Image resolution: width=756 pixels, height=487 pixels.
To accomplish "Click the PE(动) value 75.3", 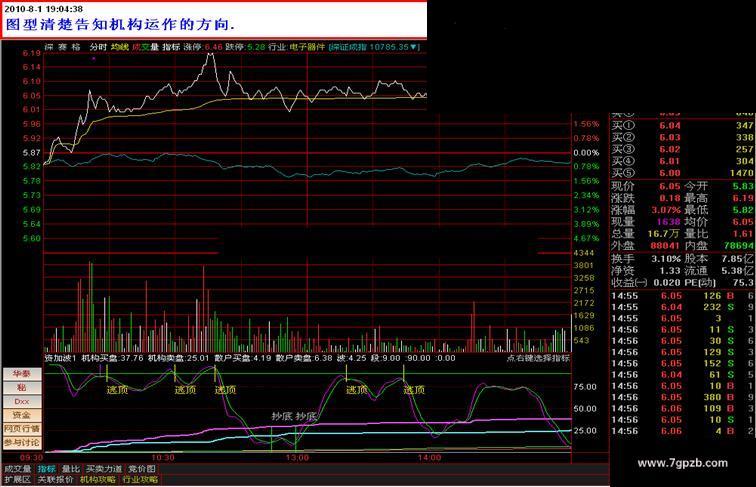I will [743, 283].
